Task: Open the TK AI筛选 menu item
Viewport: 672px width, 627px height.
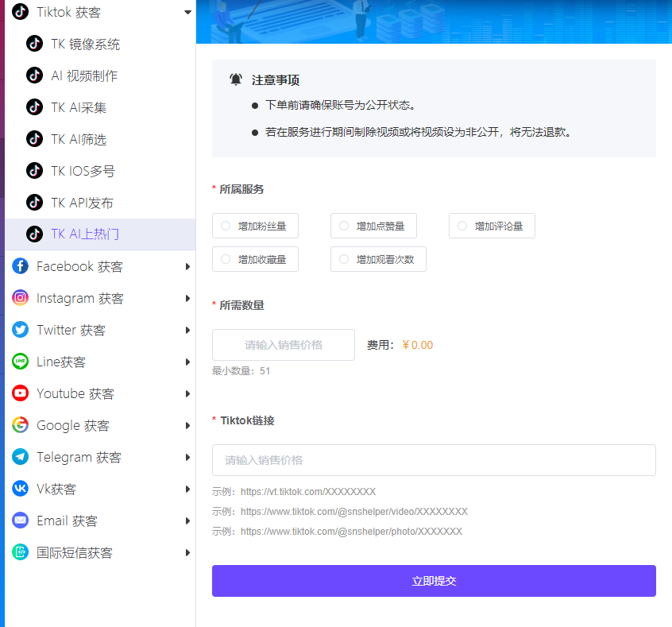Action: (x=100, y=139)
